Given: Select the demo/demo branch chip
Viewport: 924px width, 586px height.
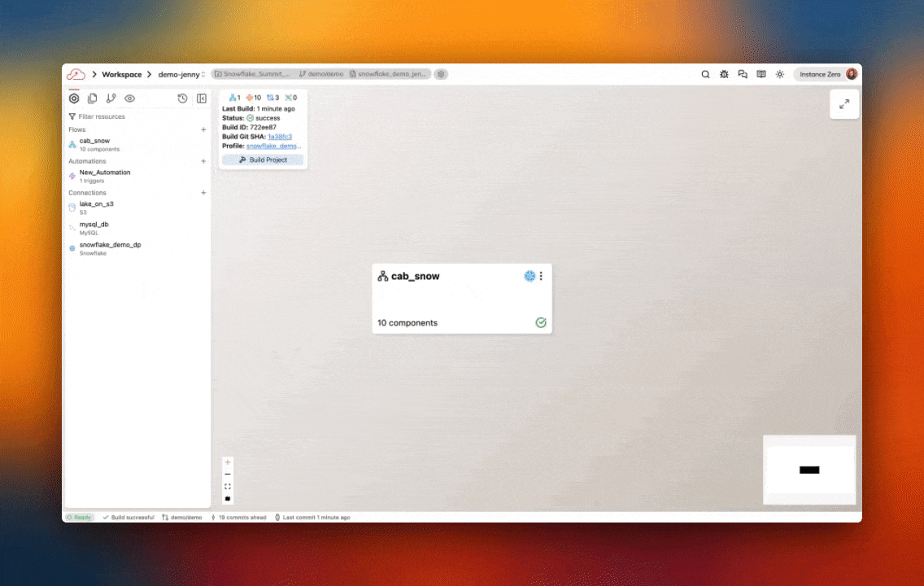Looking at the screenshot, I should [321, 74].
